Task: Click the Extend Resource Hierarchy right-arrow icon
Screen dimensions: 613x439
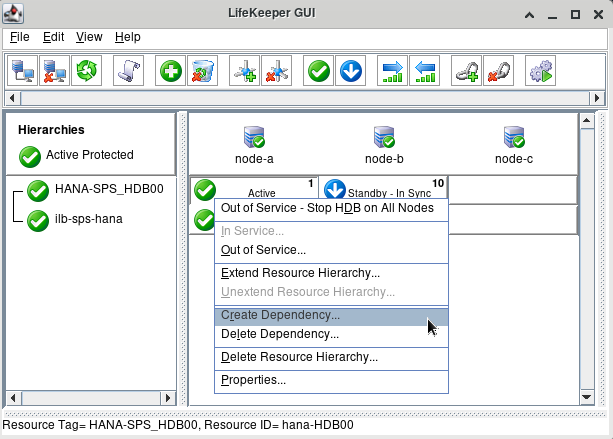Action: click(393, 71)
